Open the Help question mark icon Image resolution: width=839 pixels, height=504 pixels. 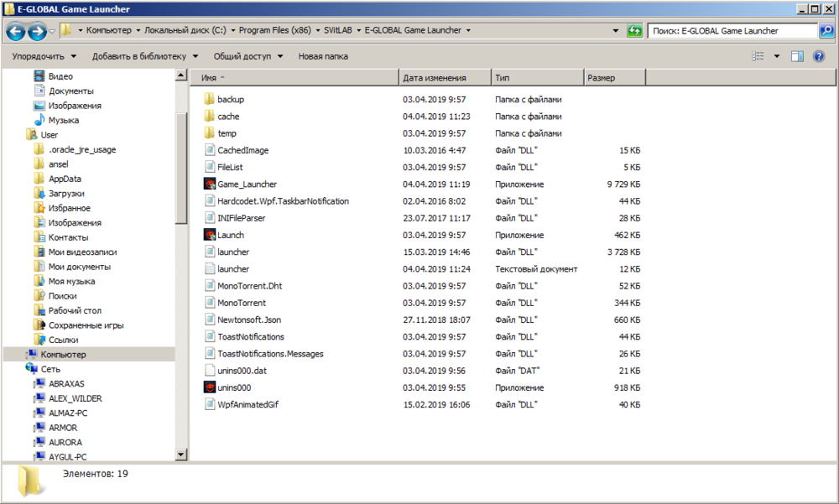819,56
